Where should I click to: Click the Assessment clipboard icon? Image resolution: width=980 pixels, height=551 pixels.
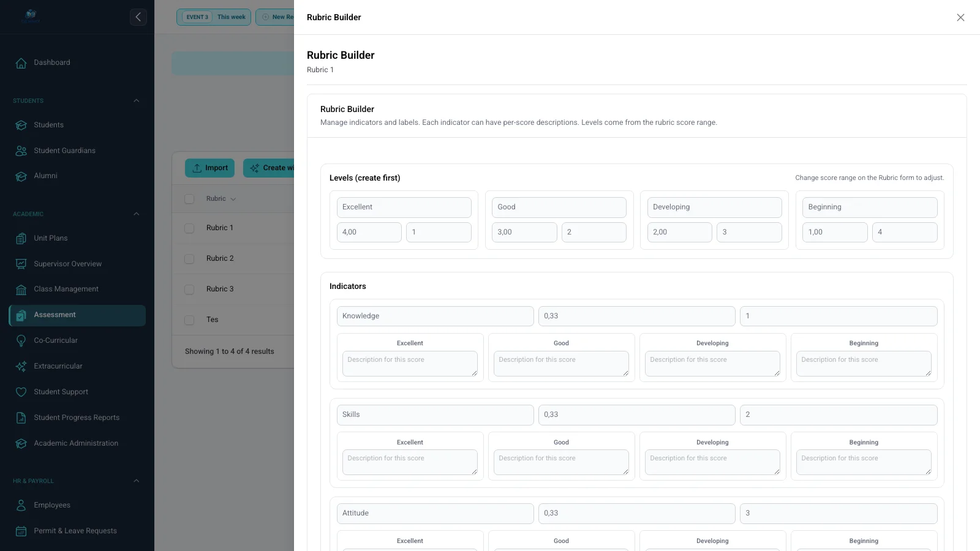pos(21,315)
